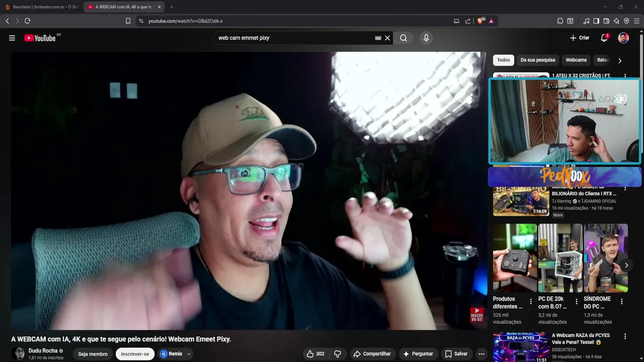
Task: Switch to the Resultado Sorteador.com.br tab
Action: coord(41,7)
